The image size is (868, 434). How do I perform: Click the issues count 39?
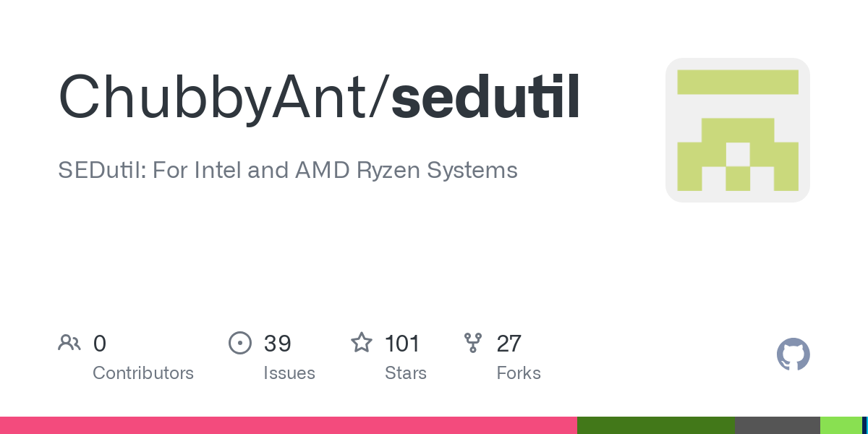pos(278,344)
